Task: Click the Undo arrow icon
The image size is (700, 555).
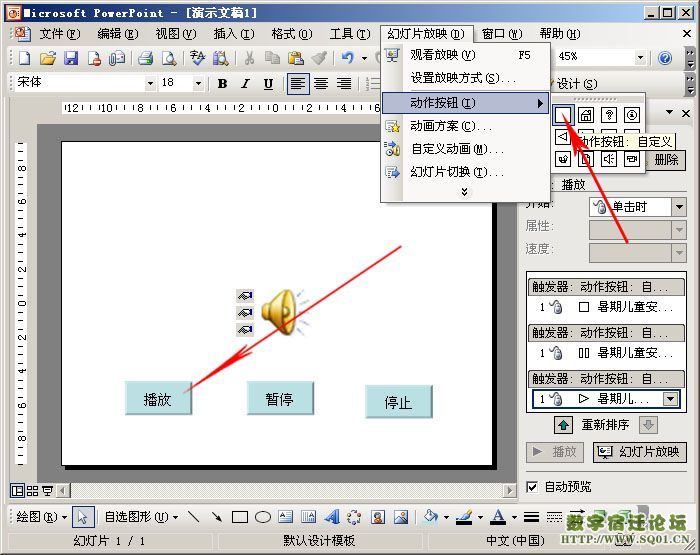Action: [347, 58]
